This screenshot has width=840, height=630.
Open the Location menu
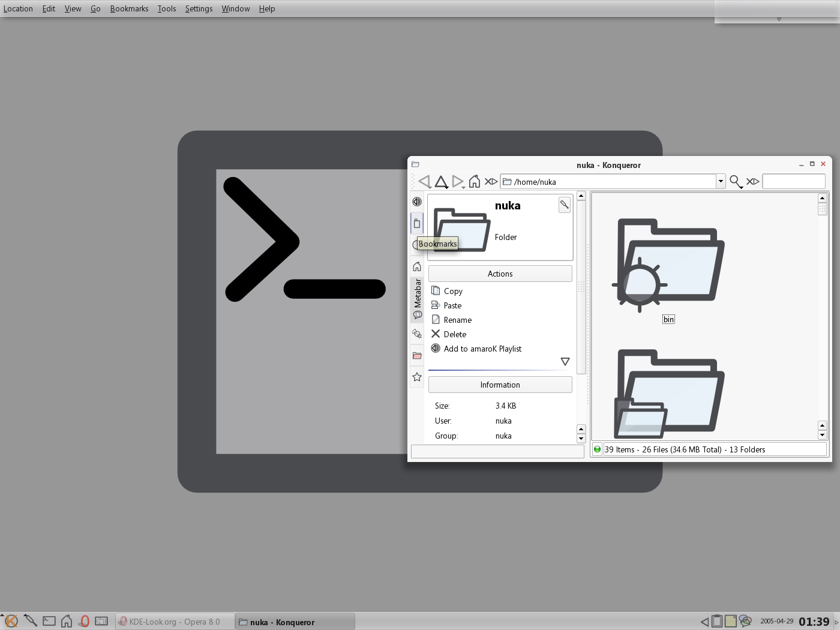point(18,8)
